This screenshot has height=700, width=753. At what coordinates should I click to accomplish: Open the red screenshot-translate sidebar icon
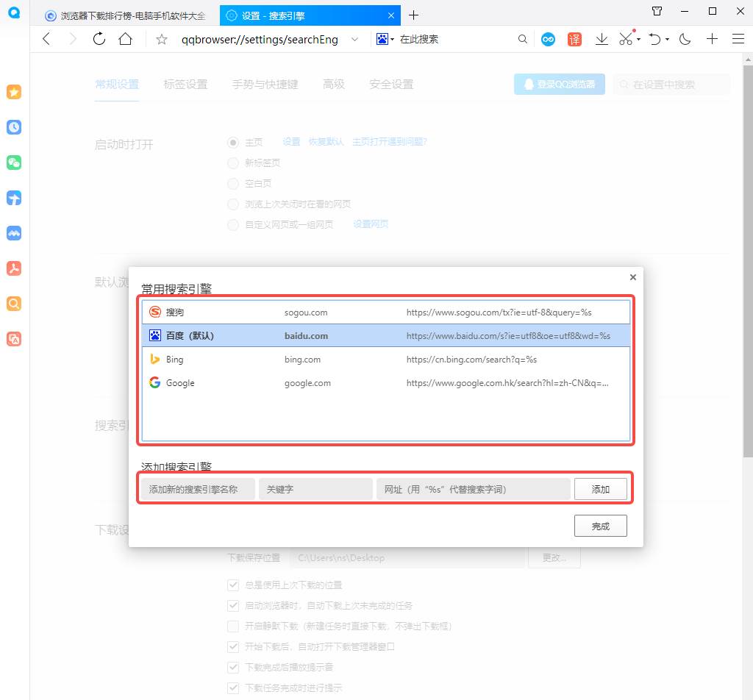pos(14,339)
